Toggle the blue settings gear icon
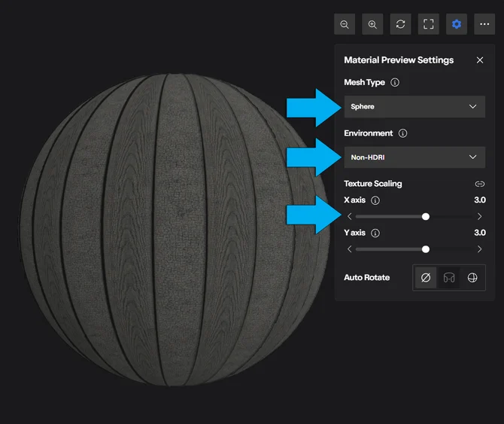Image resolution: width=504 pixels, height=424 pixels. pos(457,24)
